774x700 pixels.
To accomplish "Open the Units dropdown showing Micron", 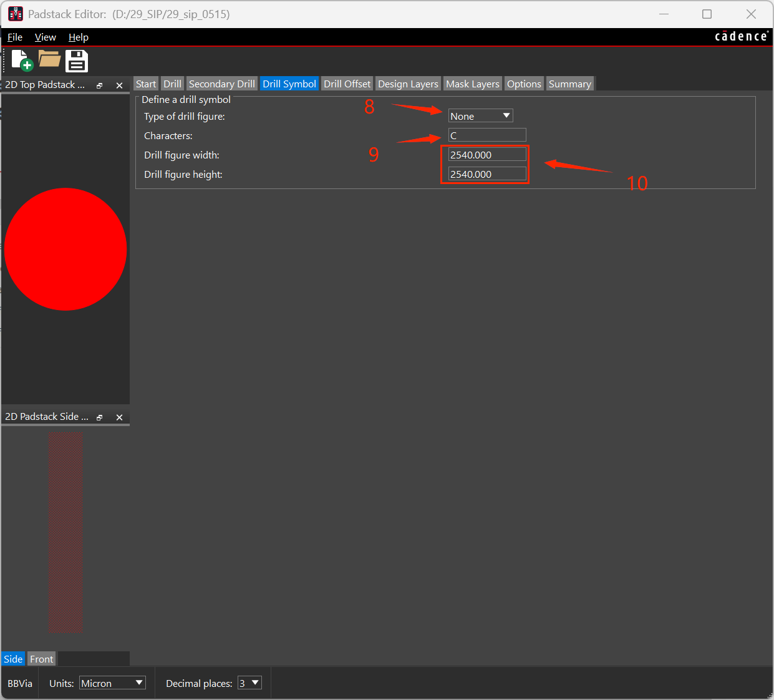I will click(x=112, y=683).
